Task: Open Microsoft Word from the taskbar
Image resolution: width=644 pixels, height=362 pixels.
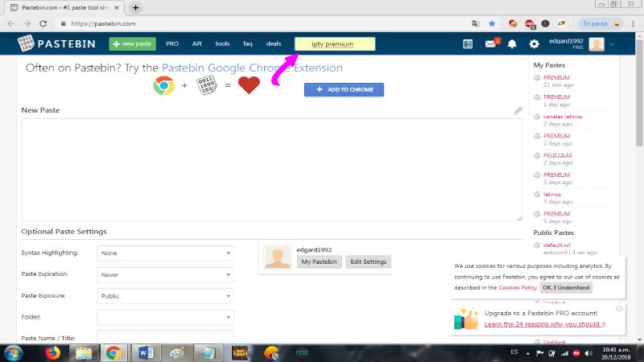Action: point(146,353)
